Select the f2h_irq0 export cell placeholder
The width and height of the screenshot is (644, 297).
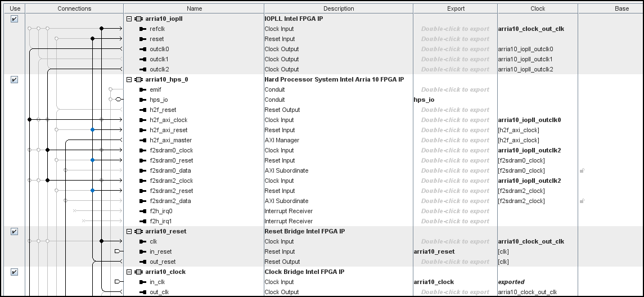click(455, 211)
